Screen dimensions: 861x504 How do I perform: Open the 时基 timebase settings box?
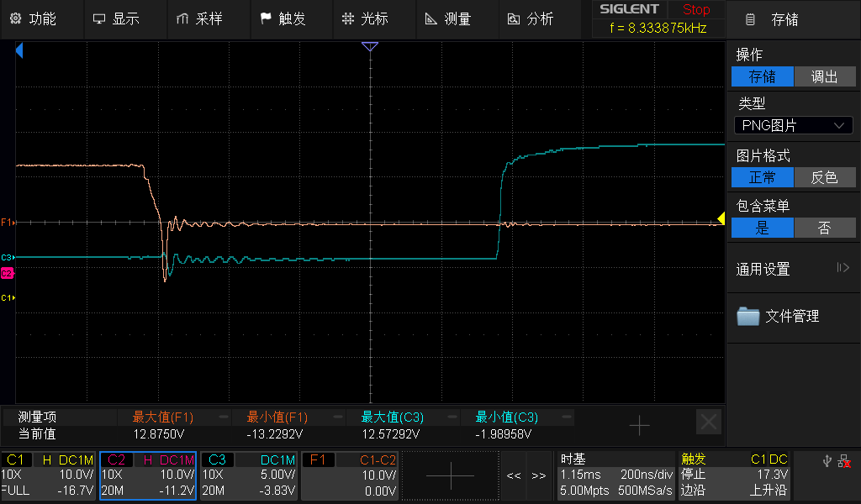point(616,475)
